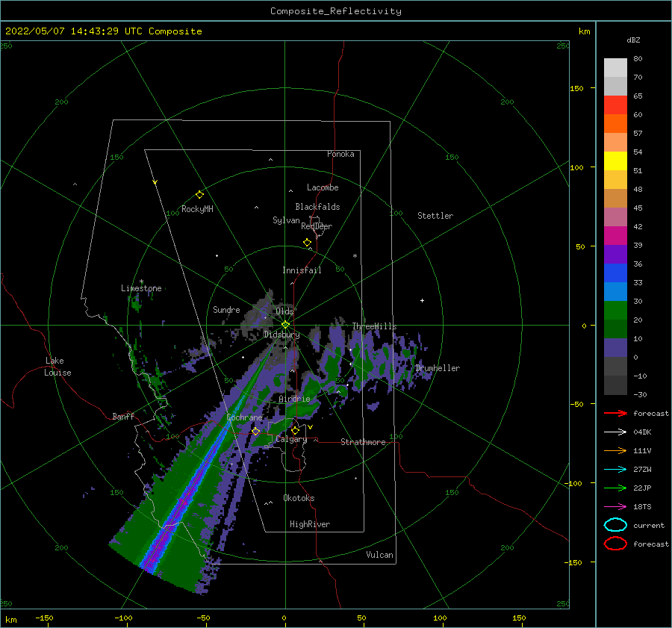Click the red forecast arrow legend icon
The height and width of the screenshot is (628, 672).
click(615, 413)
